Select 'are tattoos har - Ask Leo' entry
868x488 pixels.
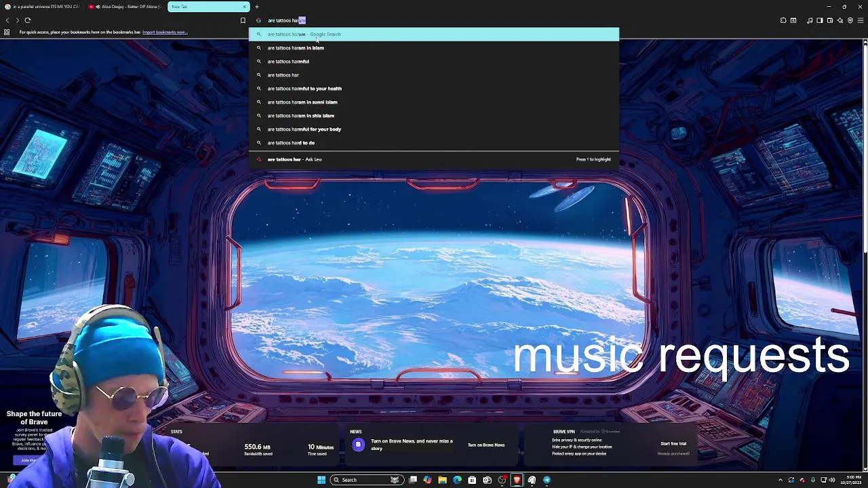434,159
